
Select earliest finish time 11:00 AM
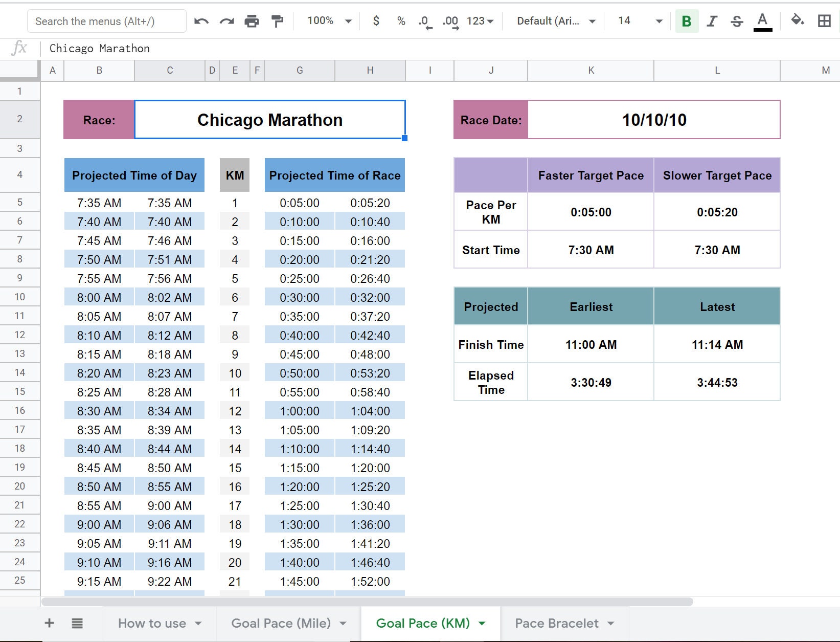[x=591, y=344]
